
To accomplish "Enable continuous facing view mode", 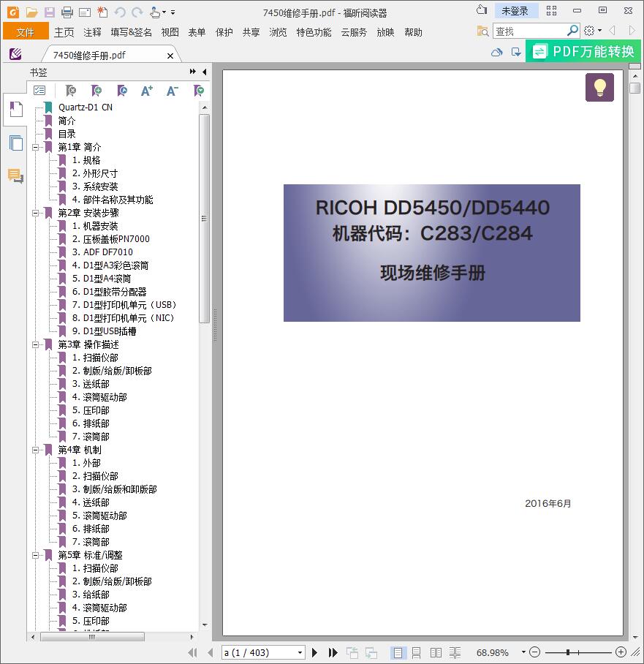I will pos(455,652).
